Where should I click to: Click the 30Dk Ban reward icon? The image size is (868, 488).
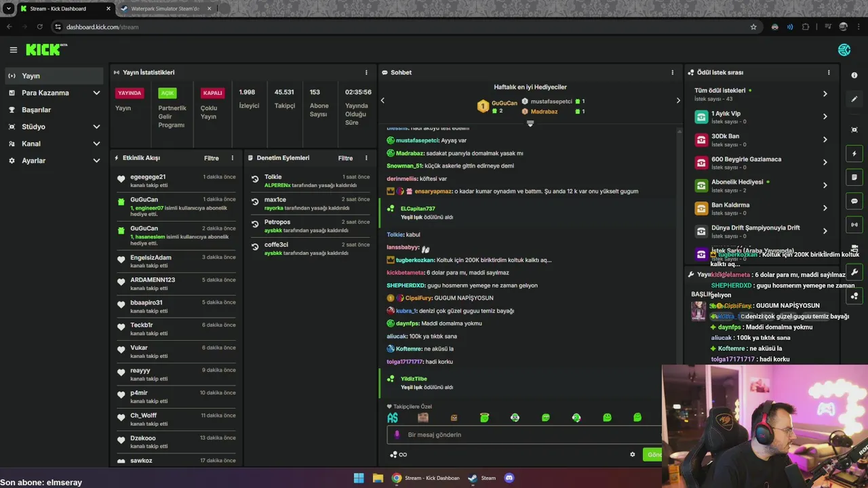pos(701,140)
